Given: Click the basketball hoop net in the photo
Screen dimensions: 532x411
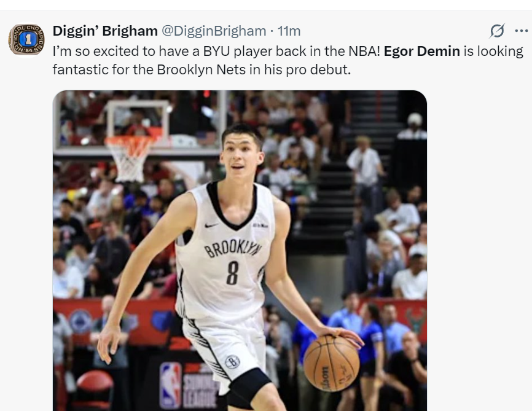Looking at the screenshot, I should (x=130, y=158).
